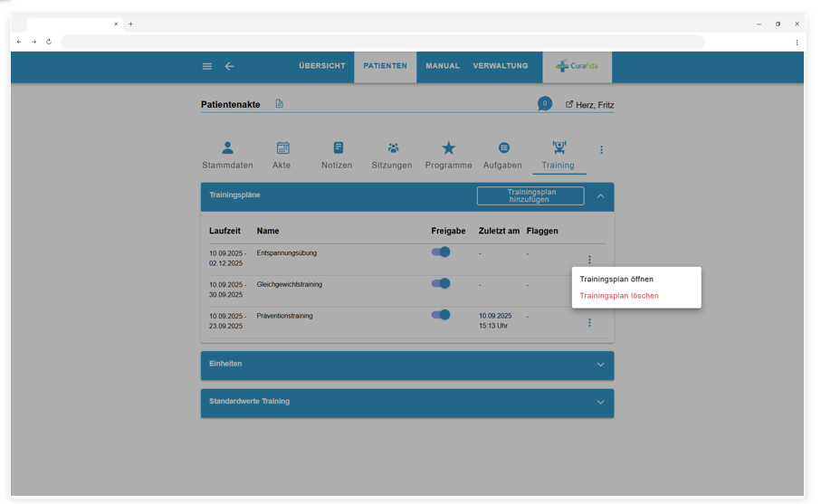Screen dimensions: 821x504
Task: Open Notizen note icon tab
Action: coord(339,147)
